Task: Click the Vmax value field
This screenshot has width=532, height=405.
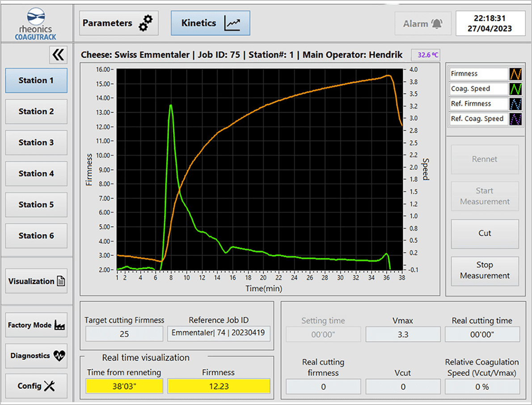Action: click(403, 334)
